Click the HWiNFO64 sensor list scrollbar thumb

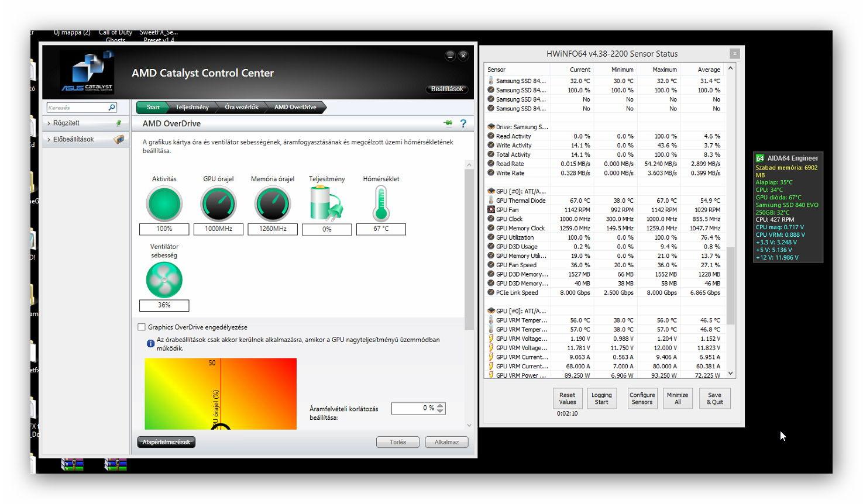click(x=730, y=285)
